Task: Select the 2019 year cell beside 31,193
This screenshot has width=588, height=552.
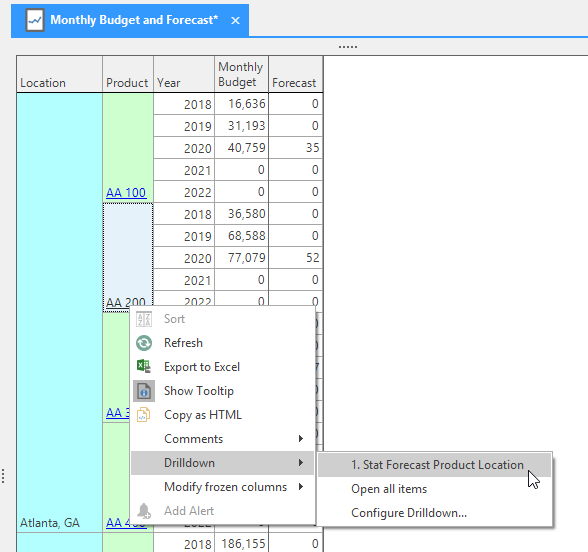Action: pyautogui.click(x=184, y=126)
